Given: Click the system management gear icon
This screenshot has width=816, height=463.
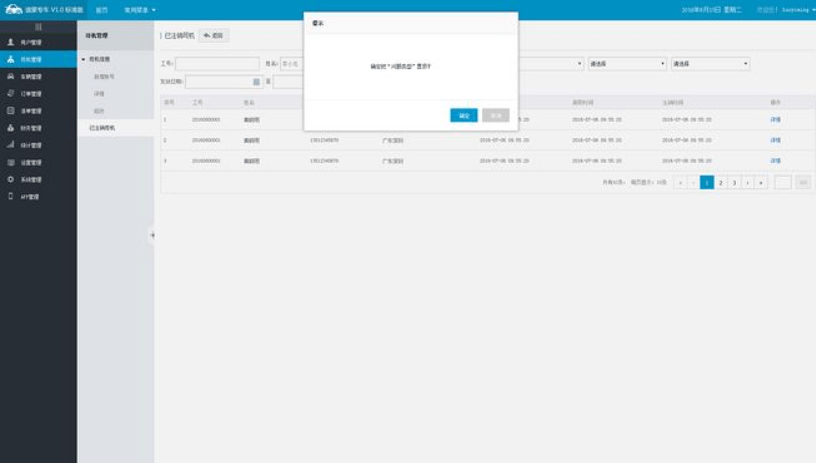Looking at the screenshot, I should (10, 179).
